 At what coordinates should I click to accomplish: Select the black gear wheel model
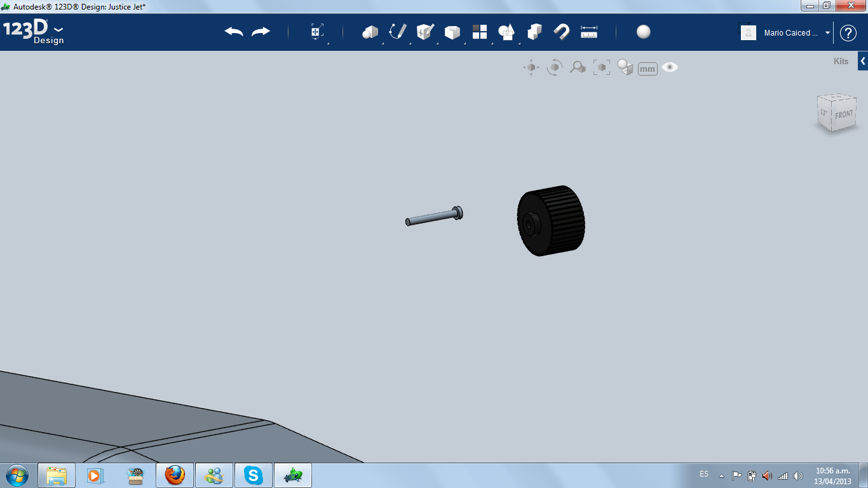point(551,220)
